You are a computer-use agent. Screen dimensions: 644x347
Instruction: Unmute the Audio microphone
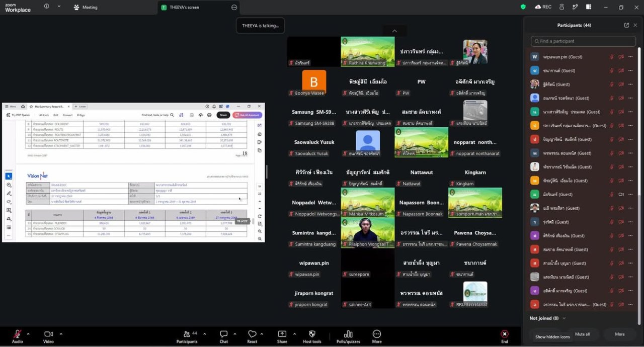17,334
